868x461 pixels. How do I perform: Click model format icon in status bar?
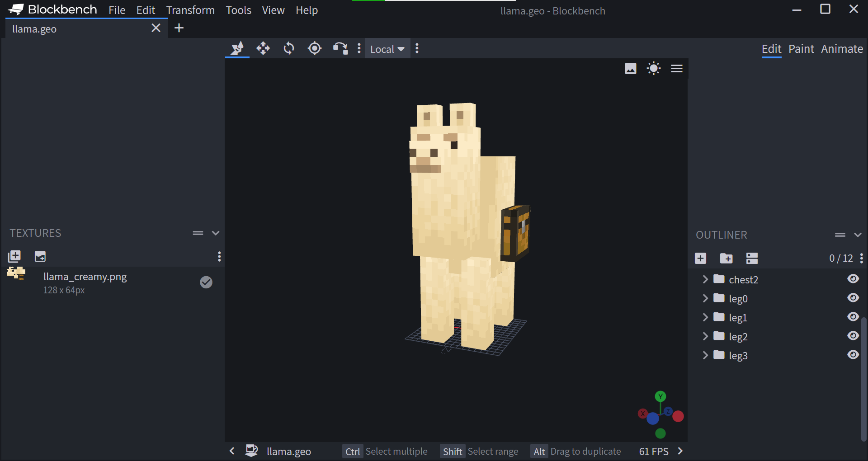[x=252, y=450]
